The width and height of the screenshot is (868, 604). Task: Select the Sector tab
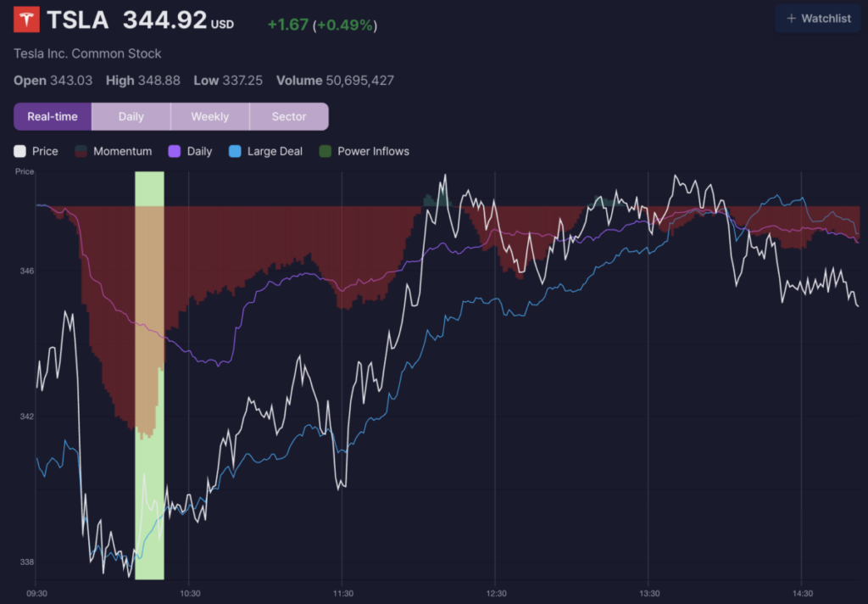(288, 116)
